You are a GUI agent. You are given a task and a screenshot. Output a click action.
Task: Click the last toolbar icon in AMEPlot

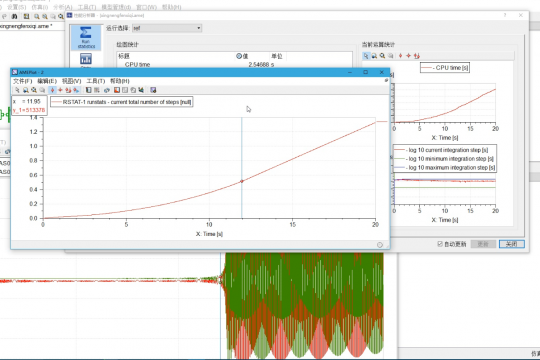click(x=153, y=90)
